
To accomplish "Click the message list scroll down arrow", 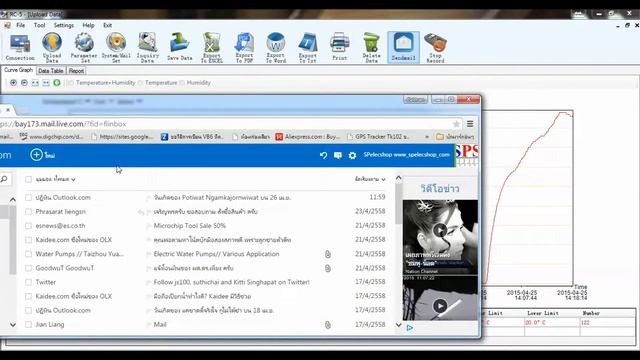I will click(x=398, y=325).
